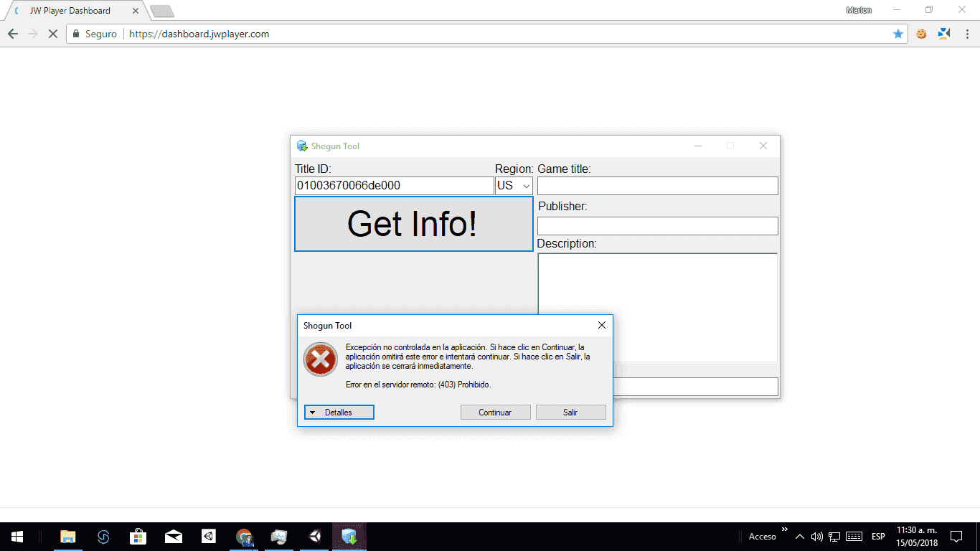
Task: Open the Unity editor taskbar icon
Action: 314,536
